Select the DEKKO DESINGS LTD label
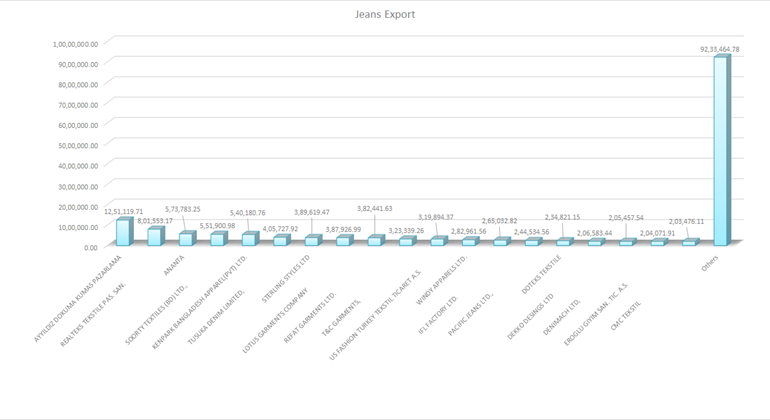Viewport: 770px width, 420px height. [530, 316]
